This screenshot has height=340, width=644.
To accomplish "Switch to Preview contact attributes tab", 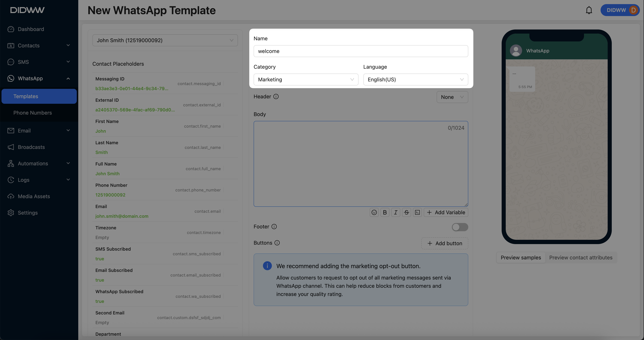I will click(580, 258).
